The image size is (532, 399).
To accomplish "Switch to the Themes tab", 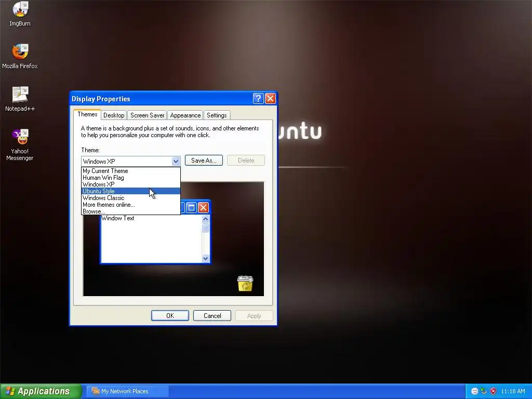I will [x=87, y=114].
